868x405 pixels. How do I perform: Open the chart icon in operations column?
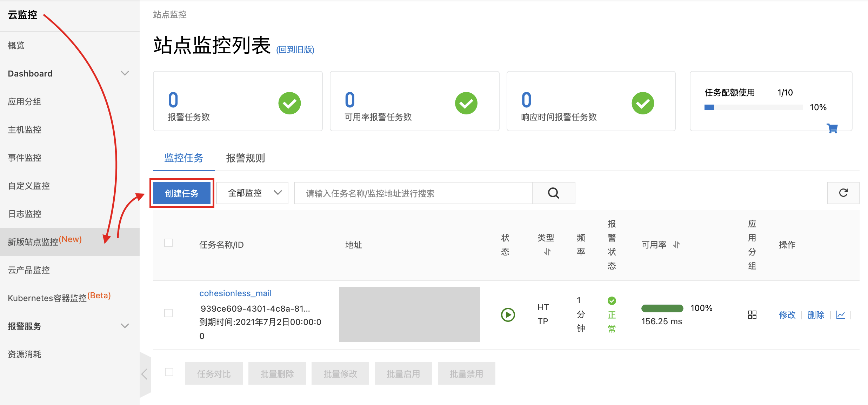point(840,315)
